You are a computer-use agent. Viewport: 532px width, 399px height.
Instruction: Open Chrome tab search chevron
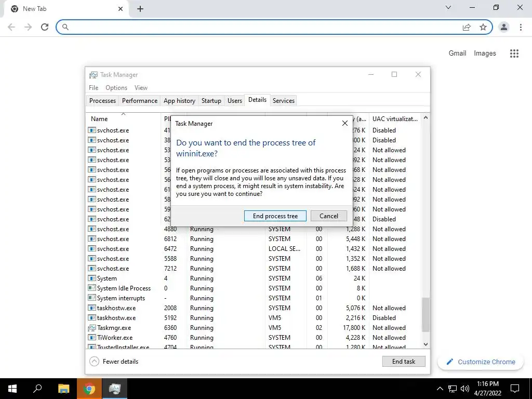(448, 7)
